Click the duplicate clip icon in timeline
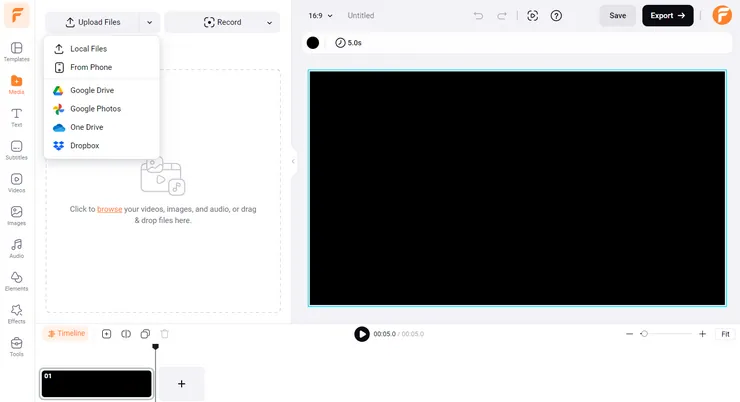This screenshot has height=402, width=740. [x=145, y=334]
